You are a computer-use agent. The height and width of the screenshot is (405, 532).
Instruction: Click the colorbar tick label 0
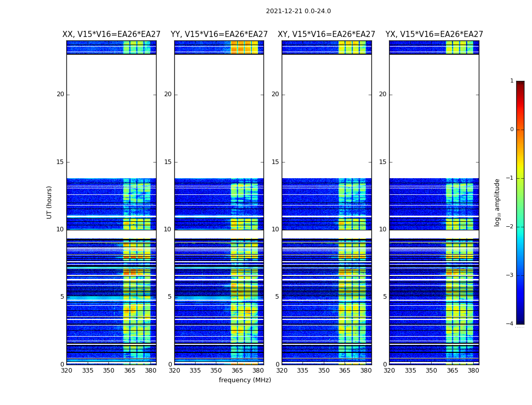pyautogui.click(x=512, y=130)
